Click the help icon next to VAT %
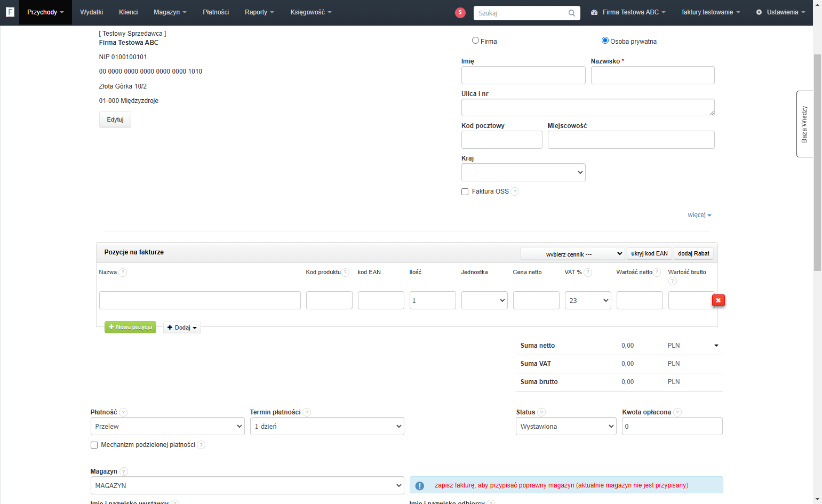Viewport: 822px width, 504px height. click(x=588, y=273)
